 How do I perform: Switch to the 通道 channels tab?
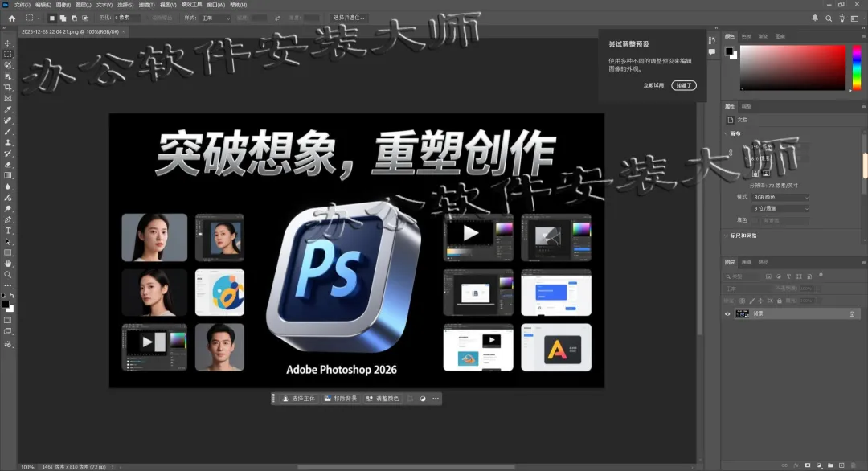point(746,262)
